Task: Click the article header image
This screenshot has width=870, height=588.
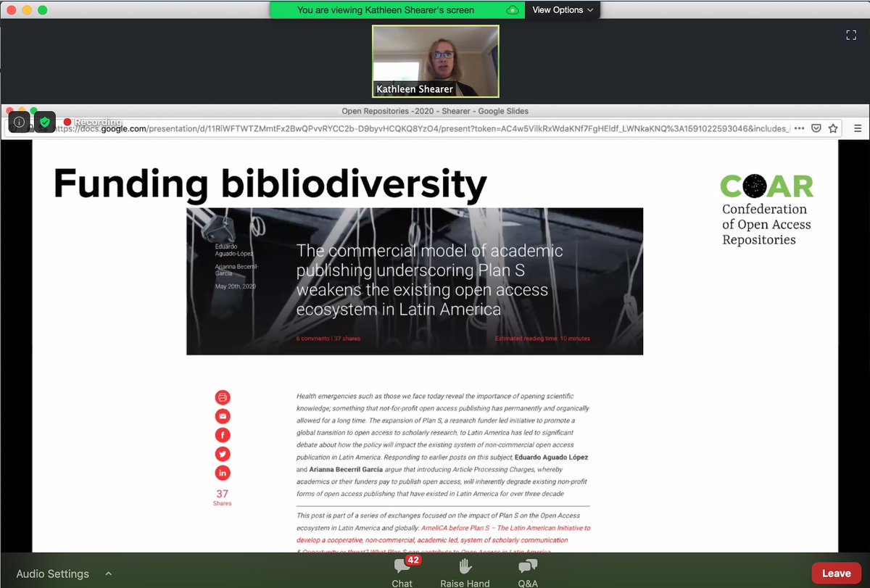Action: (x=415, y=281)
